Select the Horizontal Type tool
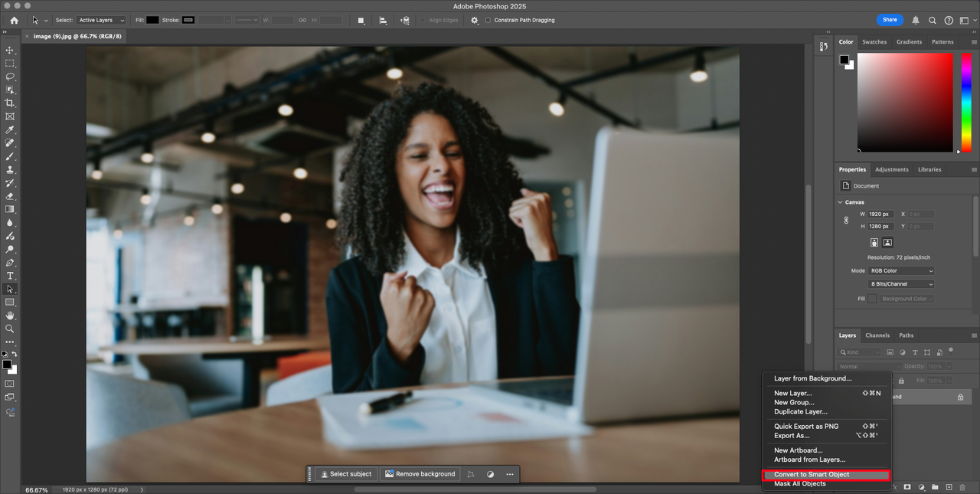Screen dimensions: 980x494 [x=10, y=276]
